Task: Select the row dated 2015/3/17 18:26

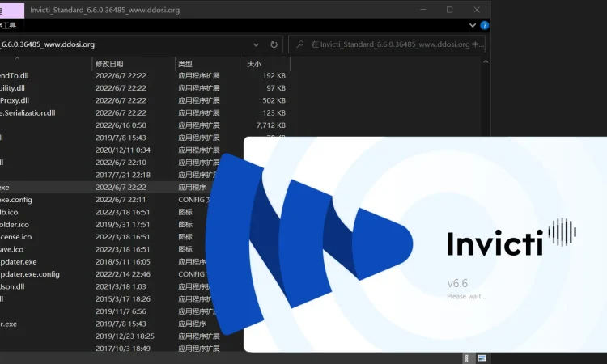Action: (x=107, y=299)
